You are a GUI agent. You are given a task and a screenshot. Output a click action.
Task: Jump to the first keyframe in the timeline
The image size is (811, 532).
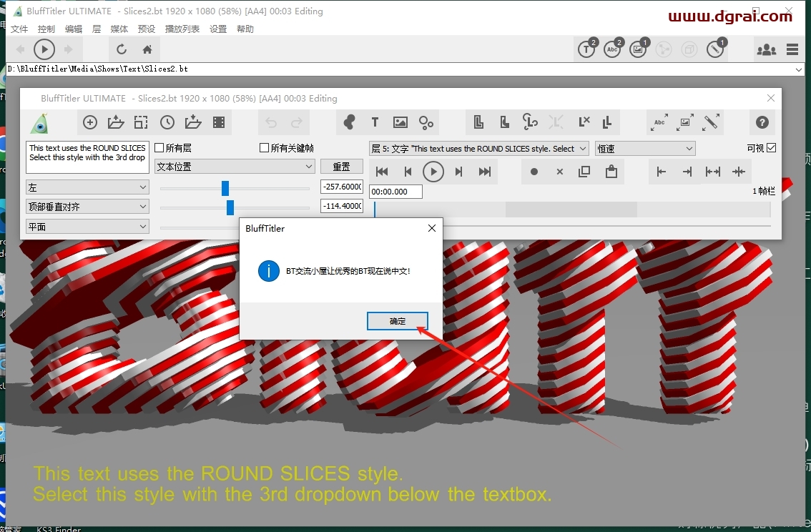382,172
